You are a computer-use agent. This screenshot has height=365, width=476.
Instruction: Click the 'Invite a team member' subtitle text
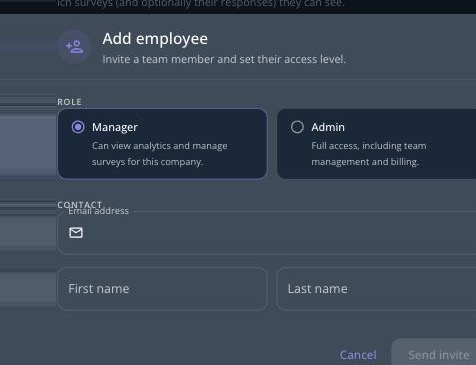click(224, 59)
